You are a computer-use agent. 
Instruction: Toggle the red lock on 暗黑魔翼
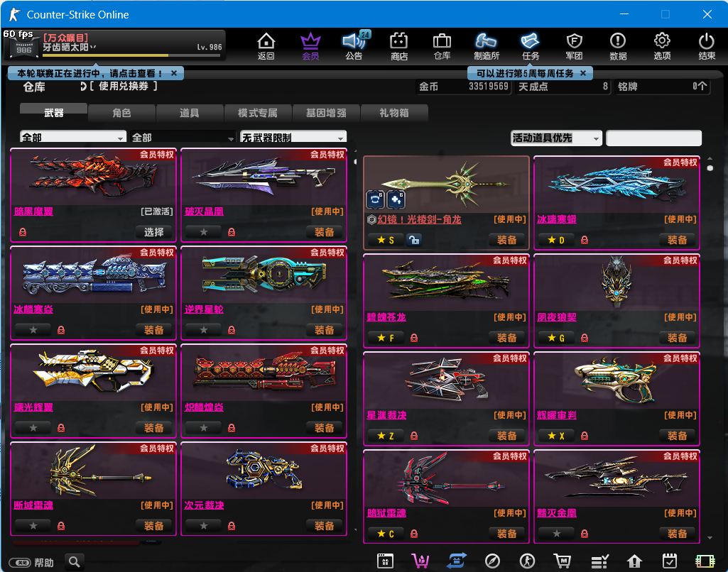pos(23,232)
